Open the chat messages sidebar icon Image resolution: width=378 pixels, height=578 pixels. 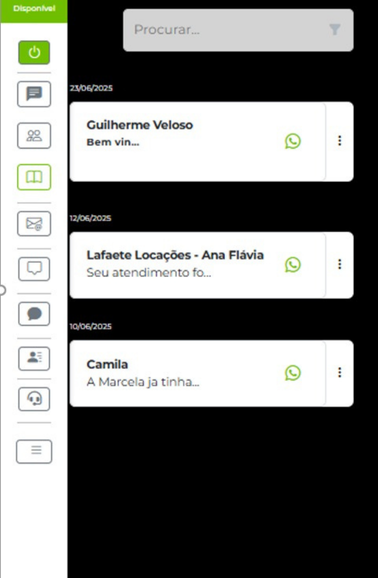click(x=34, y=94)
